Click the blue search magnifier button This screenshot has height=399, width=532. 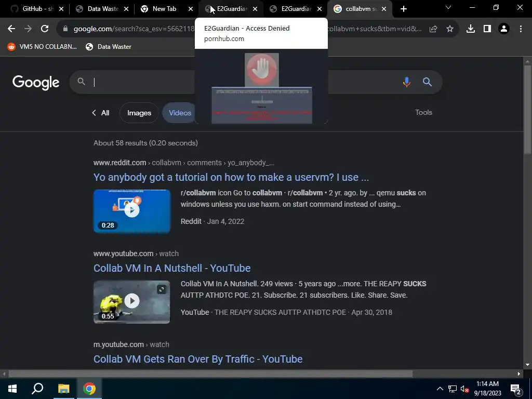click(x=427, y=82)
